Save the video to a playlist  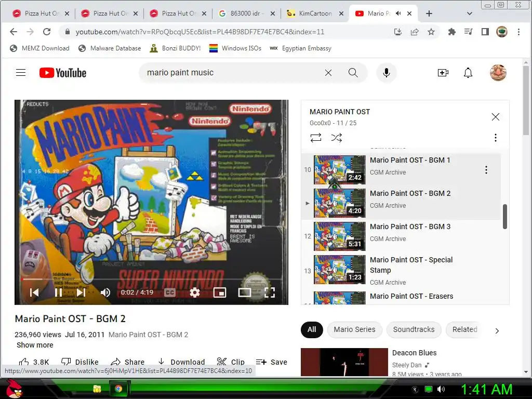pyautogui.click(x=271, y=362)
